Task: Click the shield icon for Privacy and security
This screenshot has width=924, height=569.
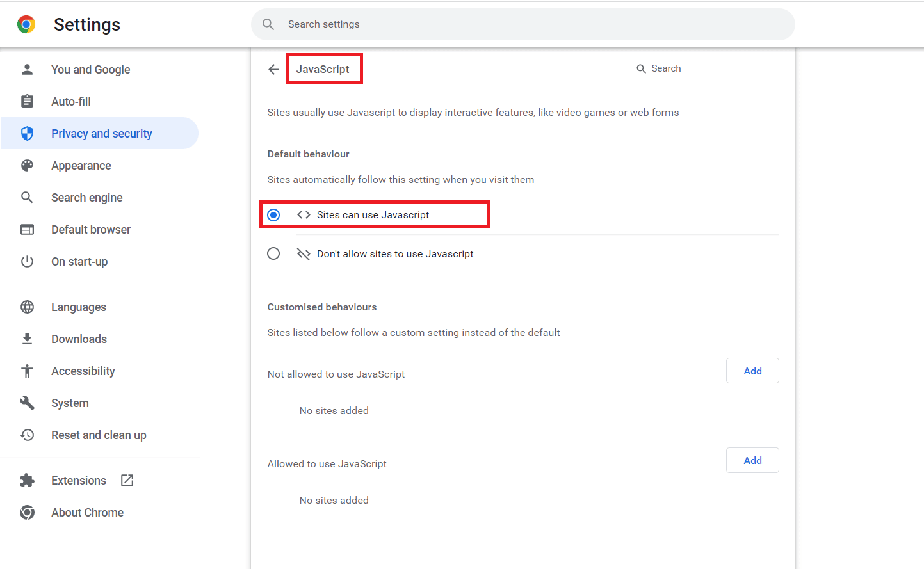Action: point(27,133)
